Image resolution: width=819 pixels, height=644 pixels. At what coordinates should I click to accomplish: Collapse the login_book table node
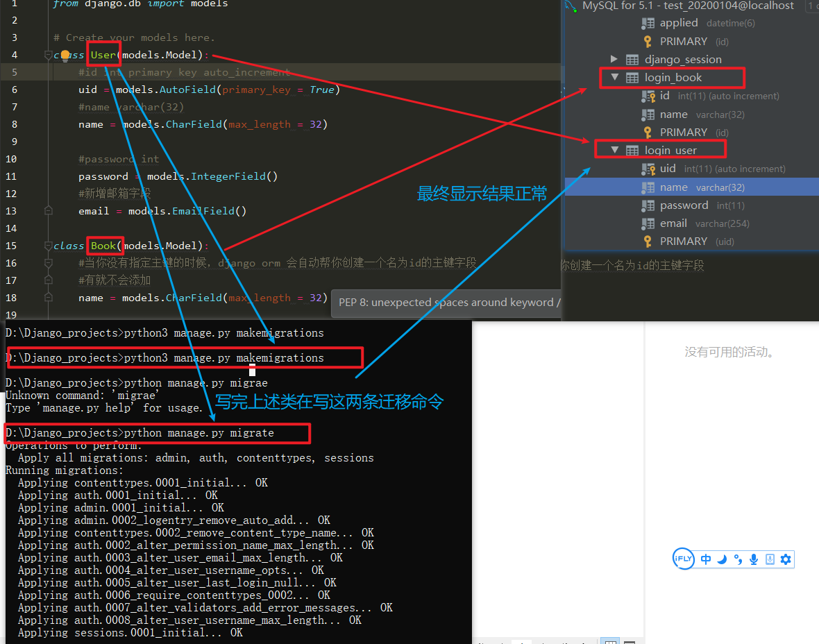point(615,77)
